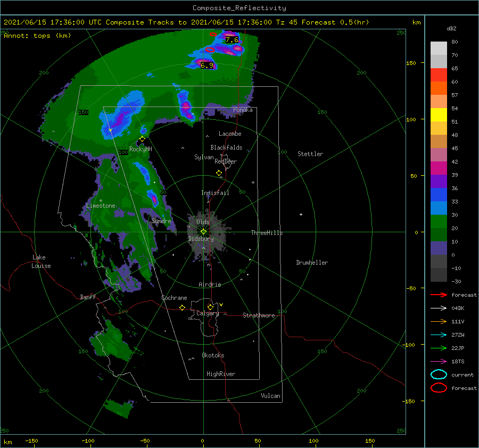Click the Didsbury city label
479x448 pixels.
pyautogui.click(x=201, y=239)
